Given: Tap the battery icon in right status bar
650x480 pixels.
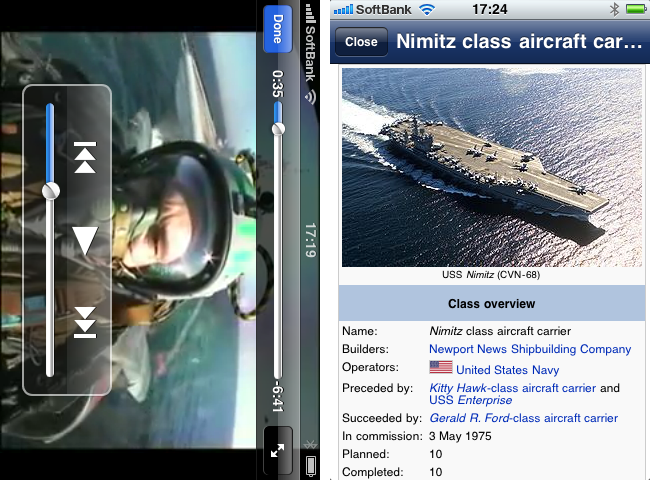Looking at the screenshot, I should click(636, 9).
